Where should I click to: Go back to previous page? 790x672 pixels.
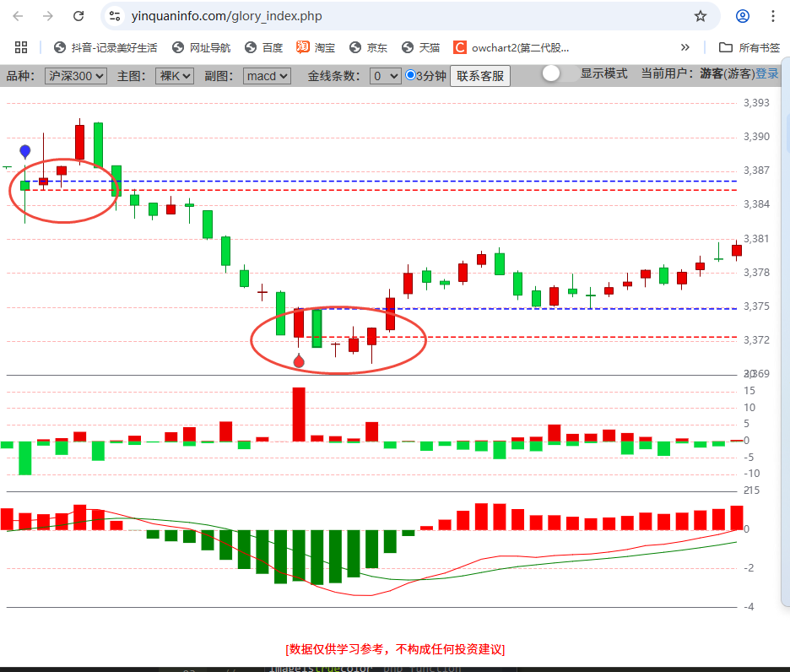pos(18,16)
